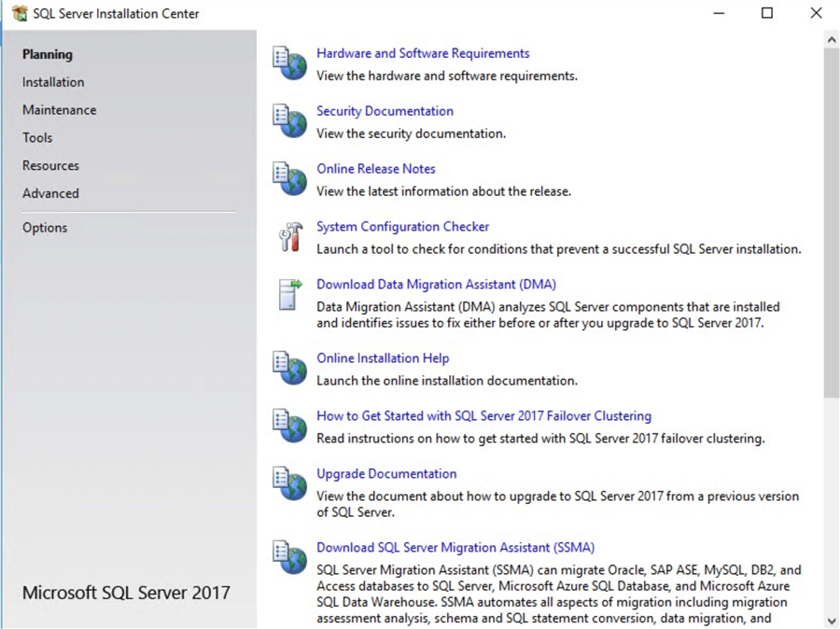
Task: Click the System Configuration Checker tools icon
Action: click(290, 236)
